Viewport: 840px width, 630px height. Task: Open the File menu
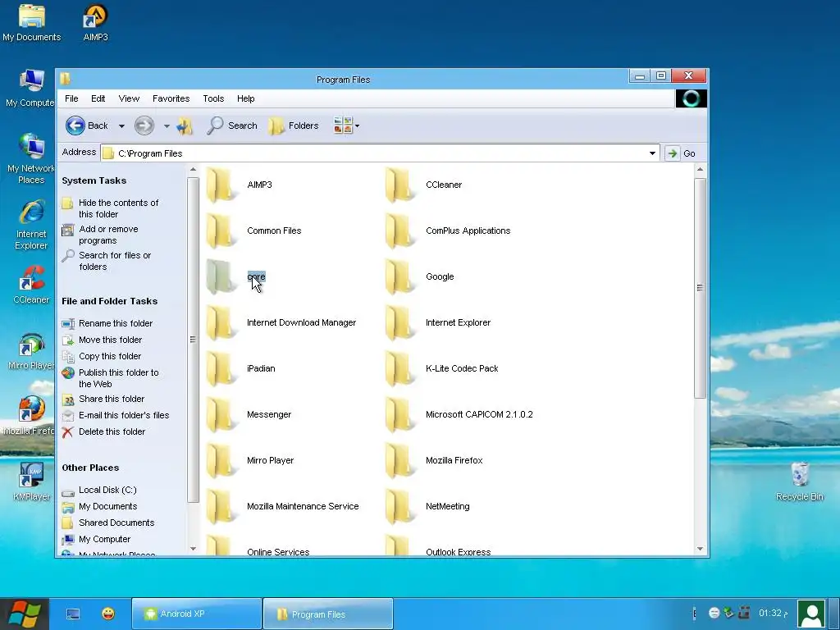click(x=71, y=98)
